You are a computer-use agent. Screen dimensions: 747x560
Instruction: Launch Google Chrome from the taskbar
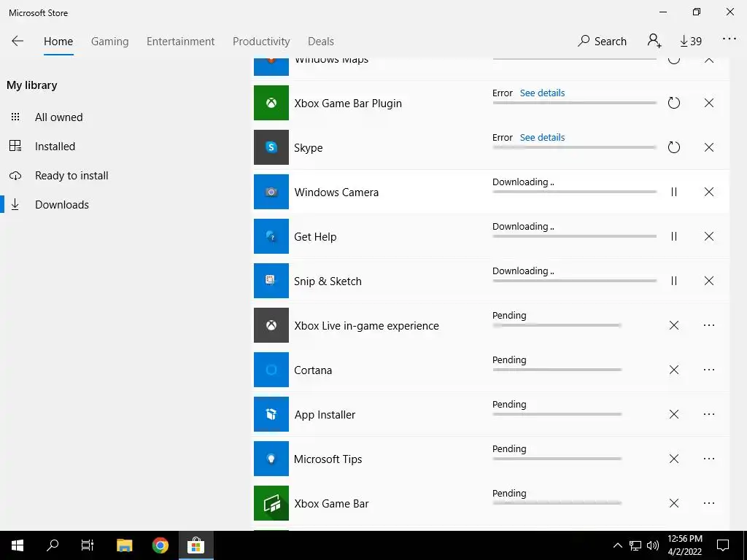point(160,545)
